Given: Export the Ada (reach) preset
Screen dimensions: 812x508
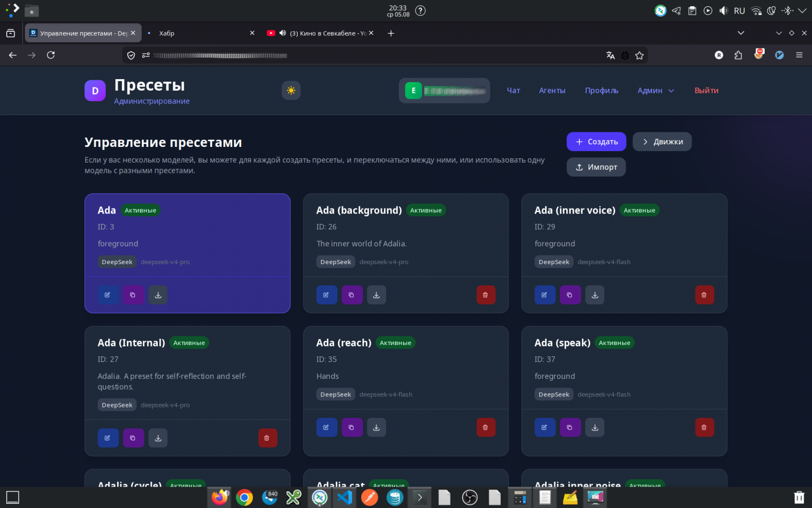Looking at the screenshot, I should [x=377, y=427].
